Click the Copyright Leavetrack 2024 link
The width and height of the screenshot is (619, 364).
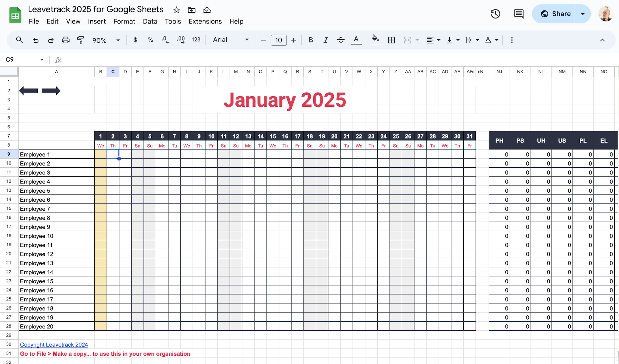54,345
